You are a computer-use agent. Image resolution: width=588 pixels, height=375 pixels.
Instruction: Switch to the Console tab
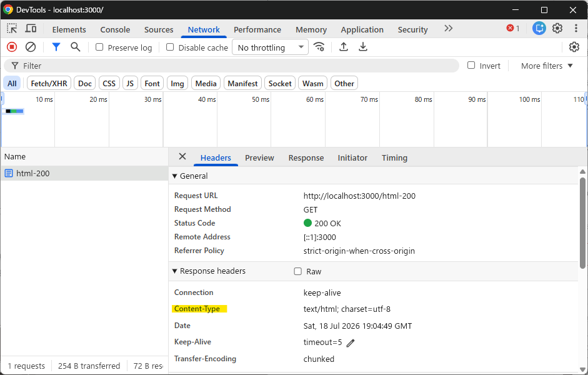pyautogui.click(x=115, y=29)
